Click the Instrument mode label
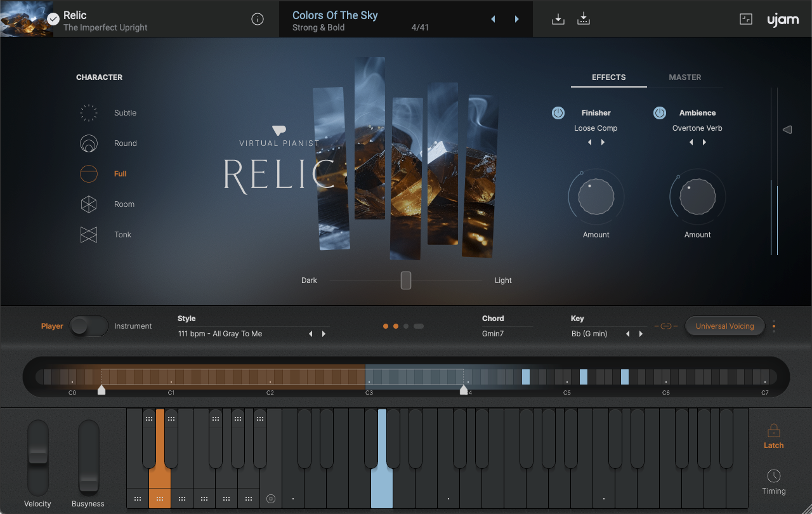Viewport: 812px width, 514px height. pos(133,326)
